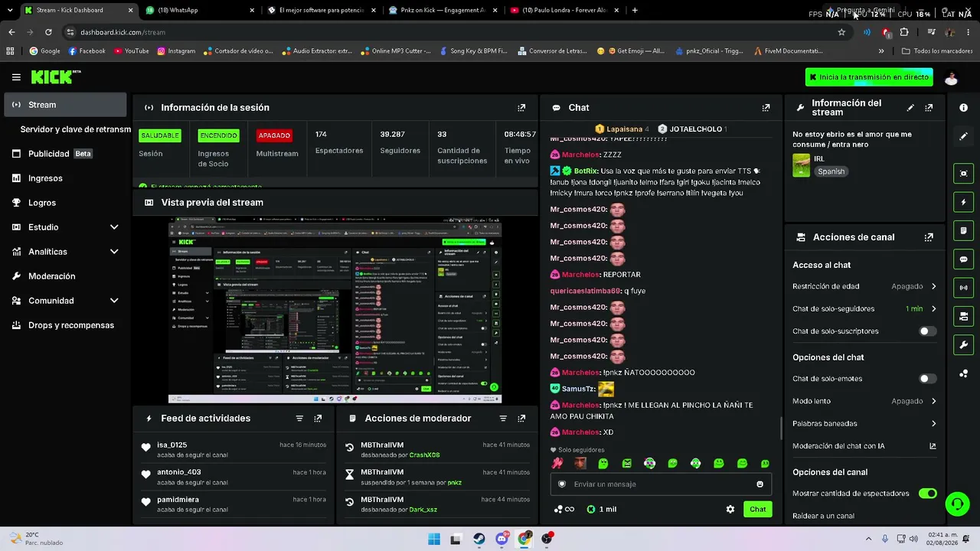
Task: Open the Chrome three-dot menu
Action: coord(968,32)
